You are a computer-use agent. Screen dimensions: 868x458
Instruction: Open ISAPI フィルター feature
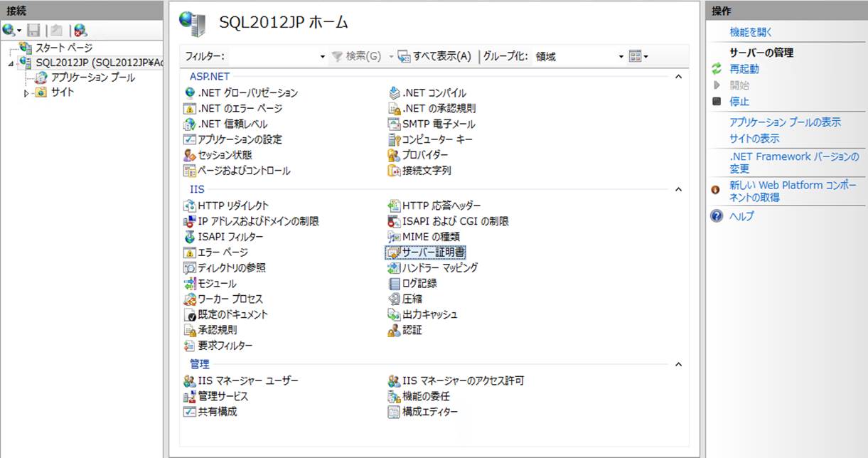tap(224, 237)
